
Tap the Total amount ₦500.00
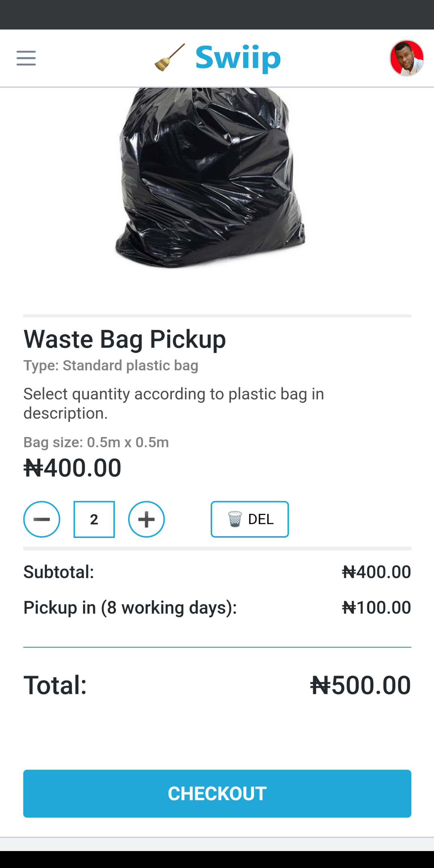[x=360, y=685]
